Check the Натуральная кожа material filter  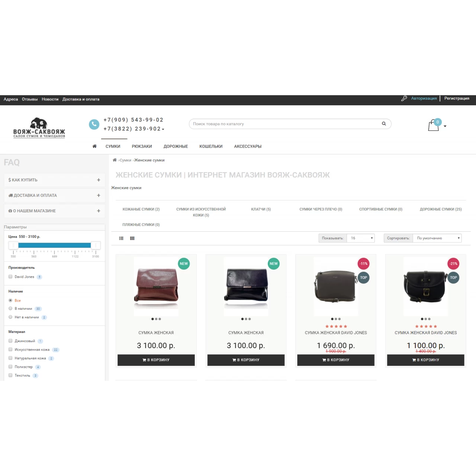tap(10, 358)
